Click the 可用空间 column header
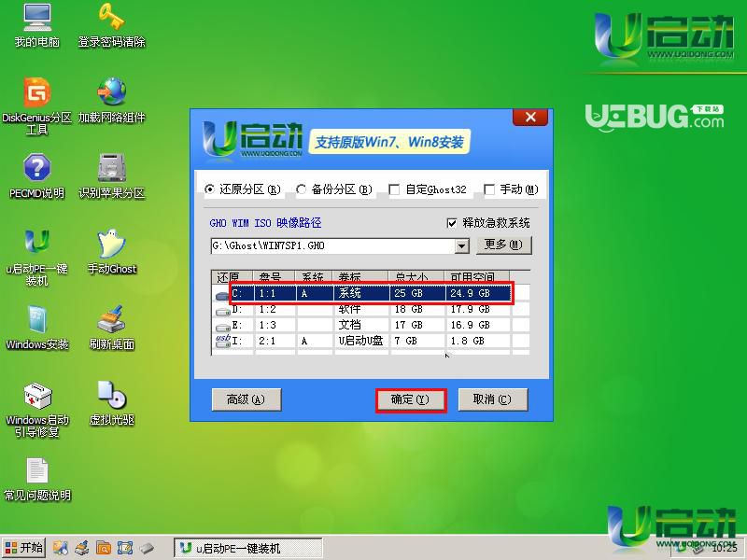747x560 pixels. (x=477, y=277)
